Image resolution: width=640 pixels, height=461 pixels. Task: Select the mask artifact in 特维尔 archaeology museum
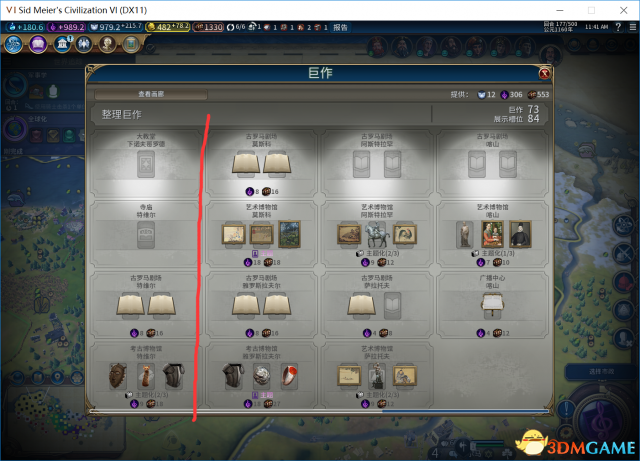(118, 376)
